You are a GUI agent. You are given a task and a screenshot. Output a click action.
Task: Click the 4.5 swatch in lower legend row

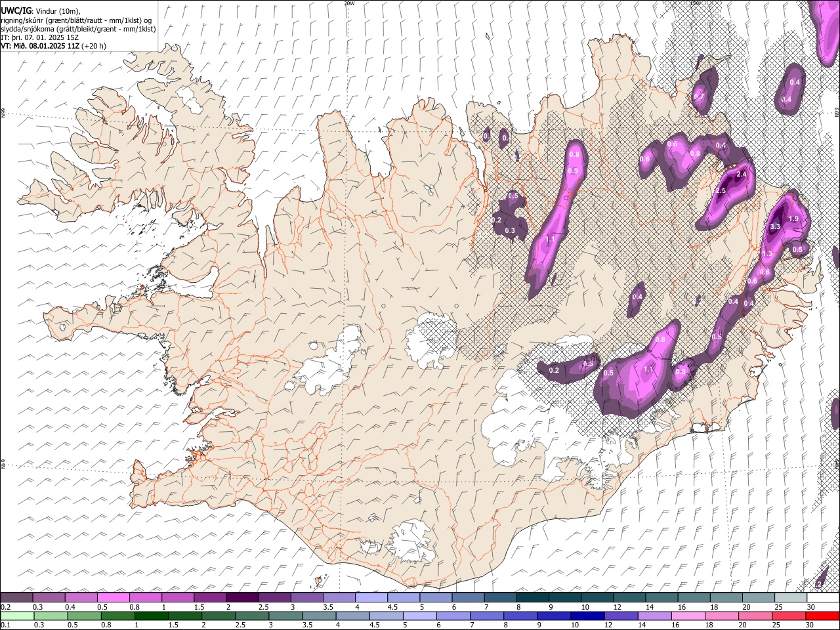tap(386, 616)
